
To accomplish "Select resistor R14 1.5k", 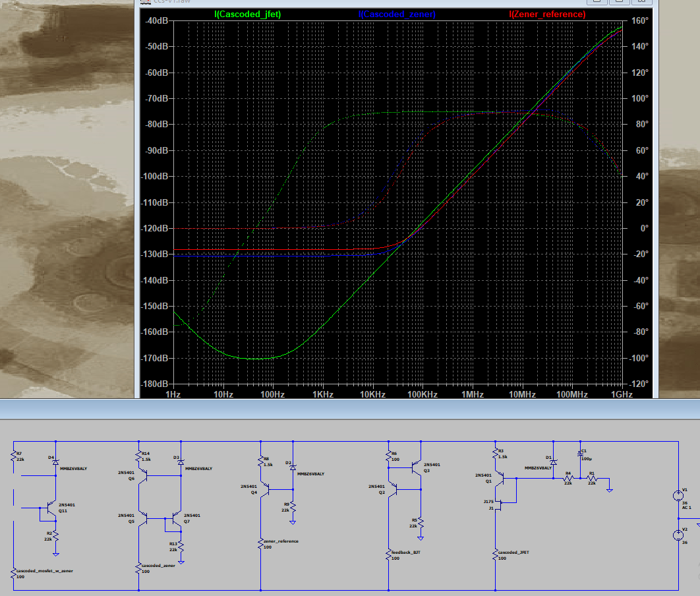I will (139, 456).
